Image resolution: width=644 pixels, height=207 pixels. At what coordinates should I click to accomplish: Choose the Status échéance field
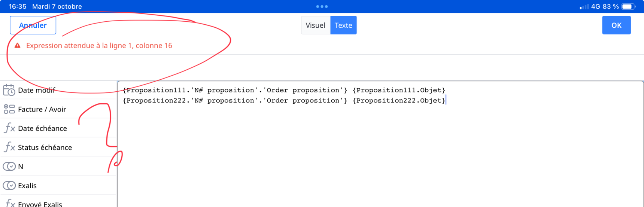coord(45,147)
